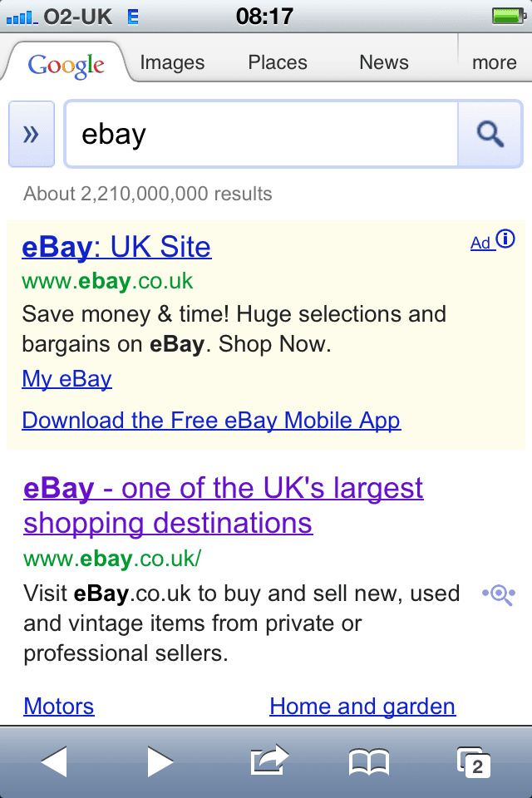Open the My eBay link
The width and height of the screenshot is (532, 798).
pyautogui.click(x=66, y=379)
